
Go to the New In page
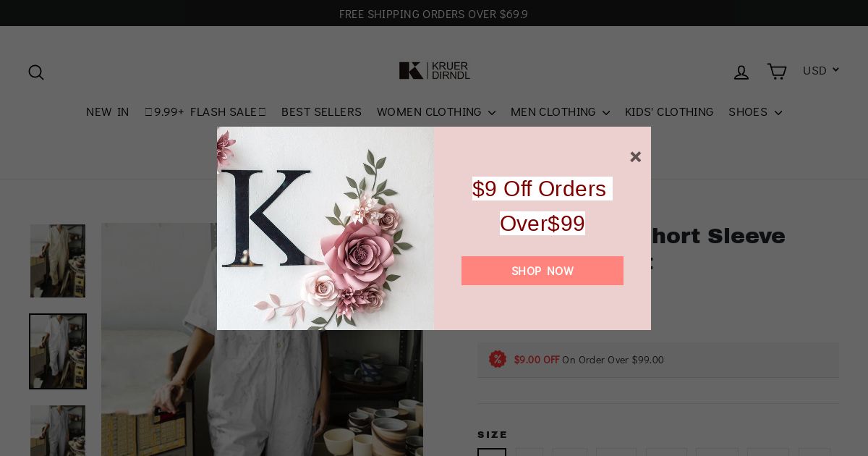coord(108,112)
